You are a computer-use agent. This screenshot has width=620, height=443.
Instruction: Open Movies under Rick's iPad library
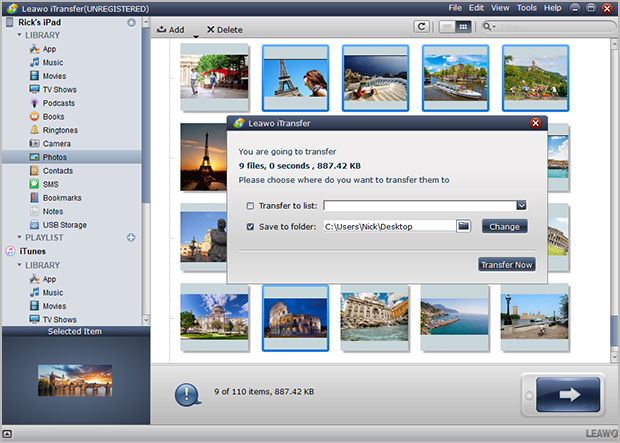pyautogui.click(x=48, y=76)
